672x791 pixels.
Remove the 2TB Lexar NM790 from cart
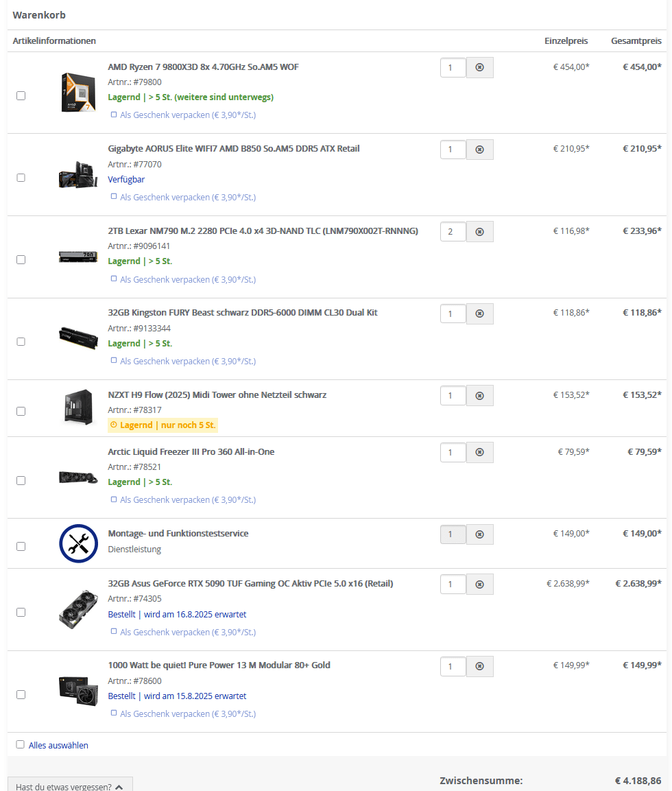[x=479, y=232]
